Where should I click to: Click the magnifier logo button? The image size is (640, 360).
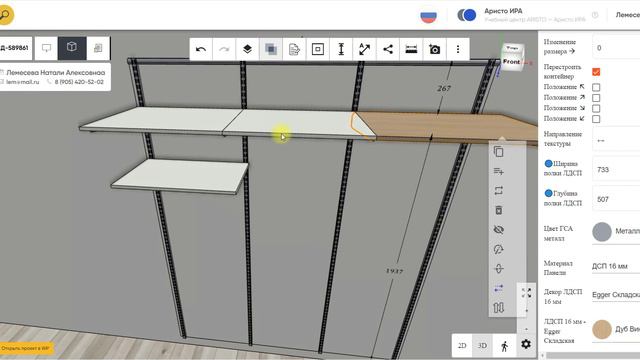pyautogui.click(x=6, y=15)
